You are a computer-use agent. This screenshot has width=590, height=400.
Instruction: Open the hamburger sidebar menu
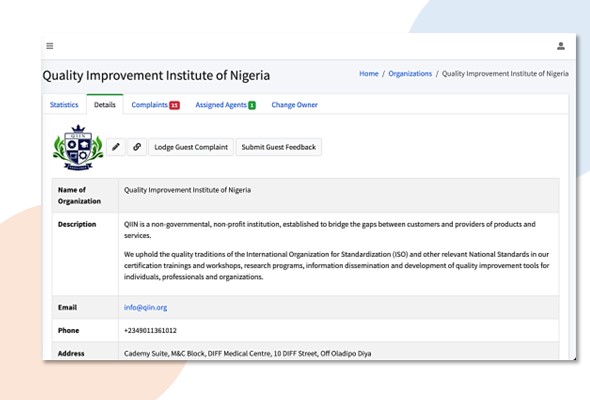pos(50,46)
